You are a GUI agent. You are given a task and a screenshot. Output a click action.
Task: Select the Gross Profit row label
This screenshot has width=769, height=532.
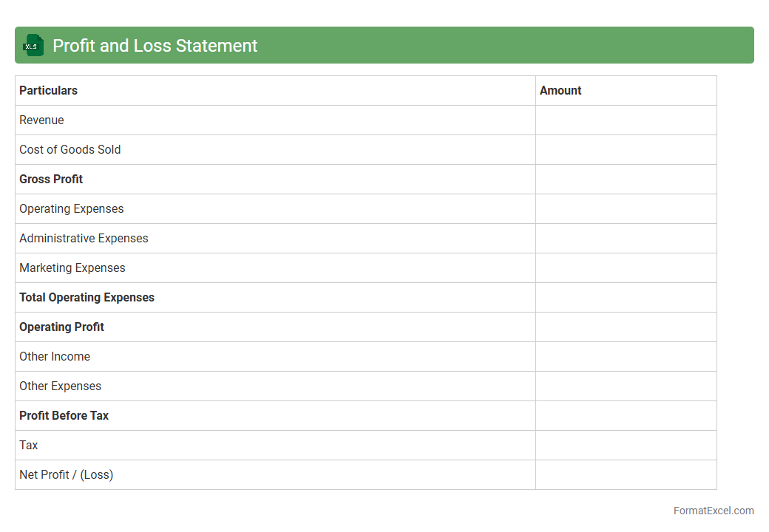click(51, 179)
